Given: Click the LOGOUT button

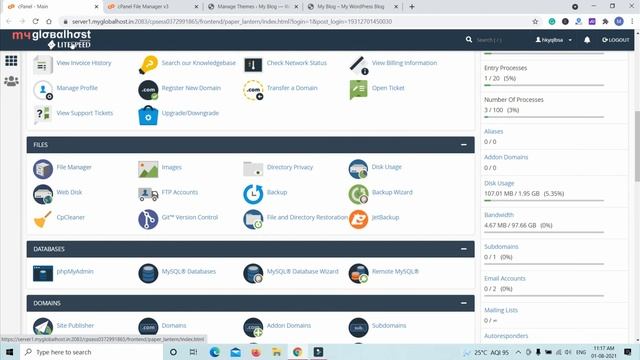Looking at the screenshot, I should click(616, 40).
